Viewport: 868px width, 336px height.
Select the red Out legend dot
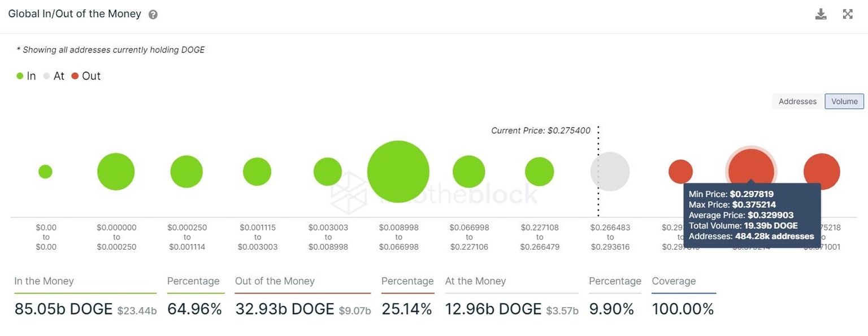click(75, 75)
